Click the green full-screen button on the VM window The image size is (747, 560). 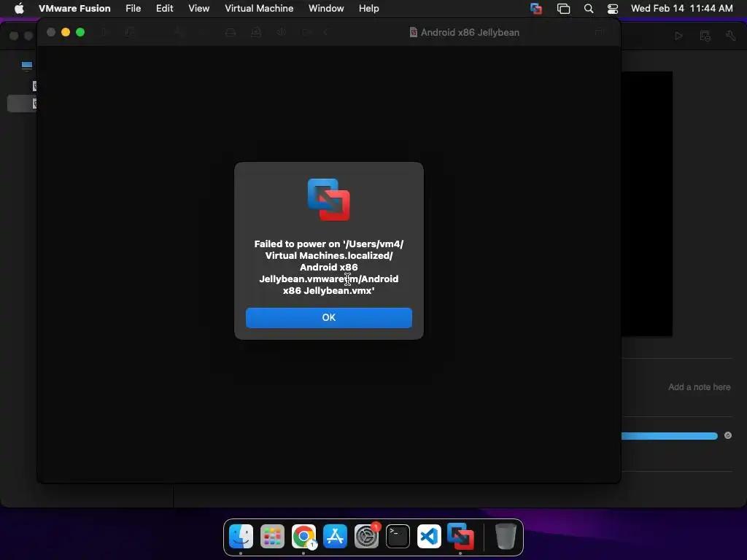[80, 32]
